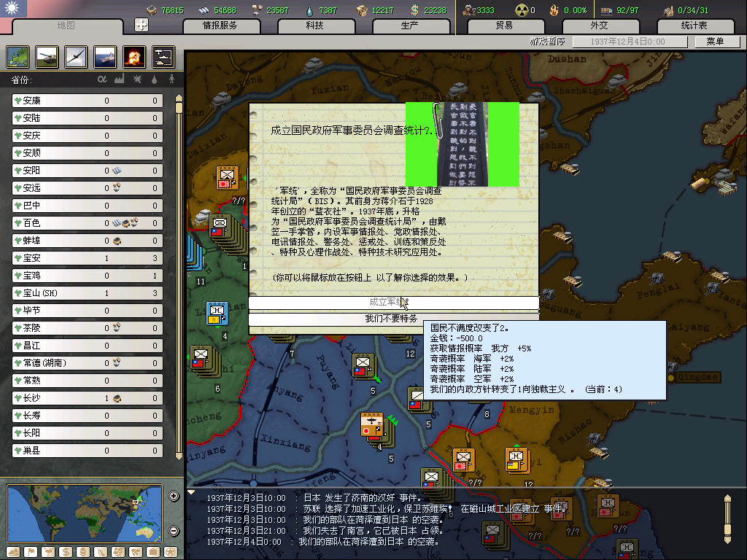This screenshot has width=747, height=560.
Task: Select province 宝鸡 in the list
Action: pos(88,276)
